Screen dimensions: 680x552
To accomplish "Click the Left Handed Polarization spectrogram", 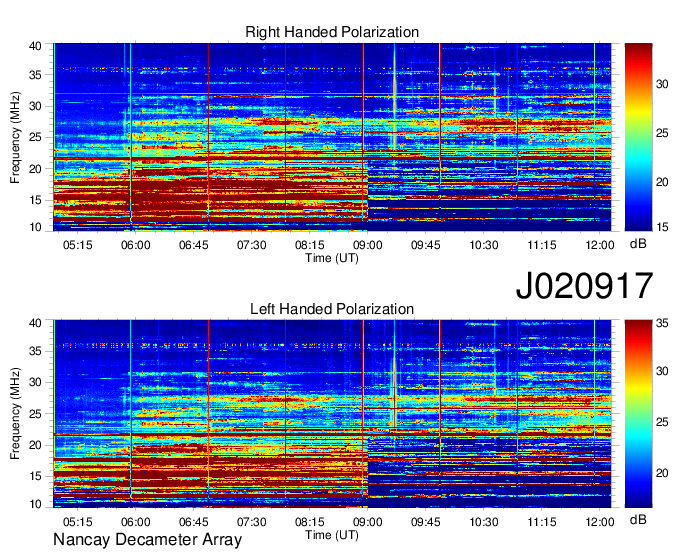I will (x=332, y=414).
